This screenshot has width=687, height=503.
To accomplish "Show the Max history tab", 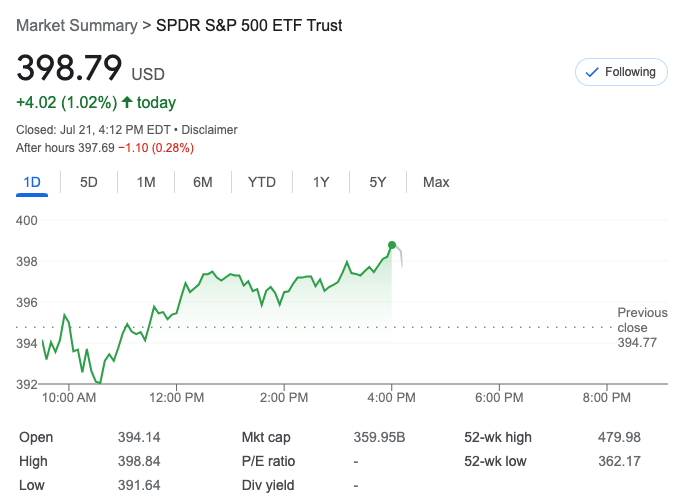I will (436, 182).
